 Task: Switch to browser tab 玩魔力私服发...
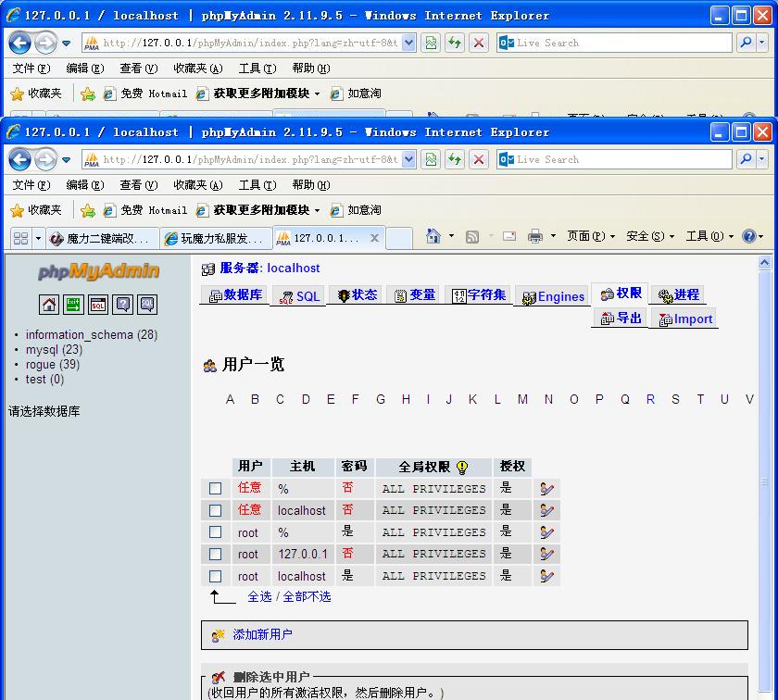click(216, 239)
